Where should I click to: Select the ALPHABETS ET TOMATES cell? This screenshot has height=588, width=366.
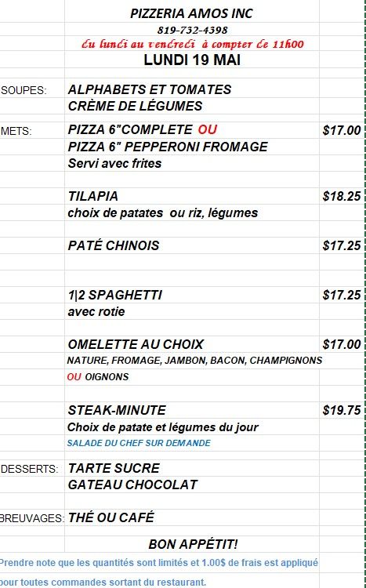(192, 90)
